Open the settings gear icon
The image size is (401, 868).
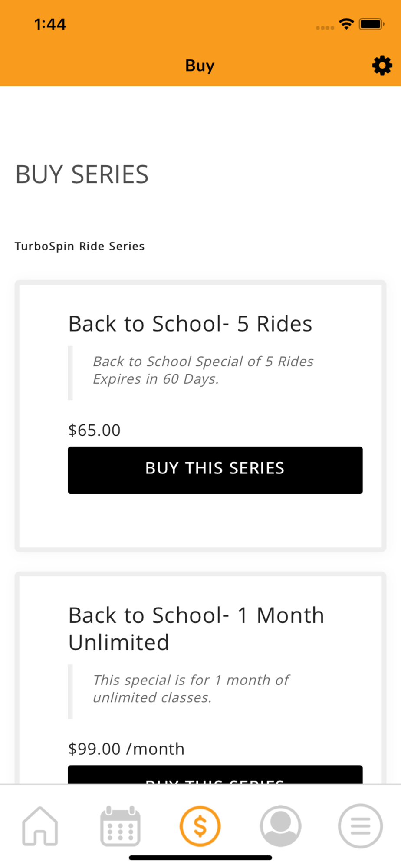[382, 66]
